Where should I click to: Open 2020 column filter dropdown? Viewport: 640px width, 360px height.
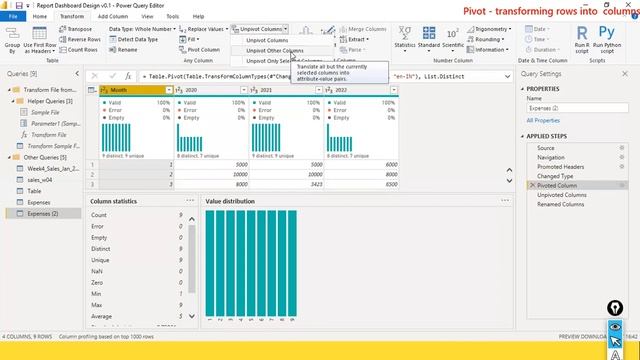click(x=244, y=90)
